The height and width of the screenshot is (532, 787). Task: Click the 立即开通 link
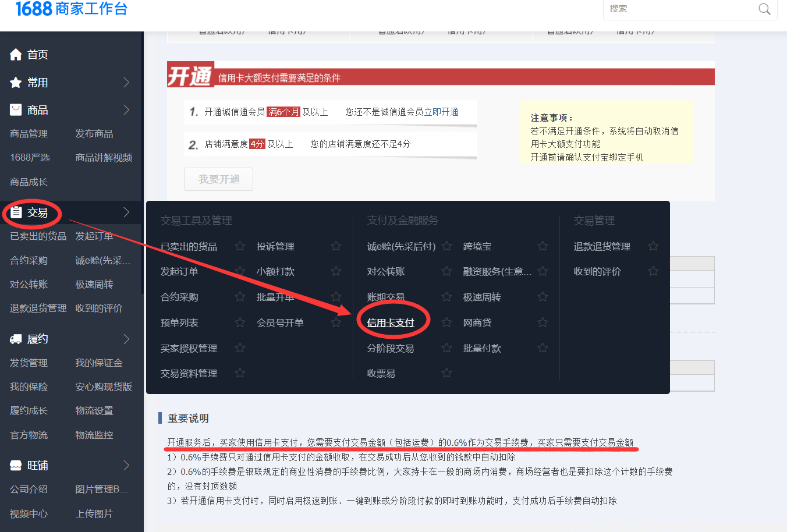[x=441, y=112]
